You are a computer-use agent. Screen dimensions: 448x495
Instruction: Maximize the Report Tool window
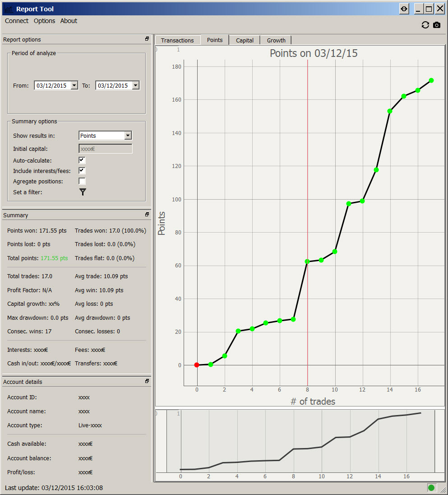[429, 9]
